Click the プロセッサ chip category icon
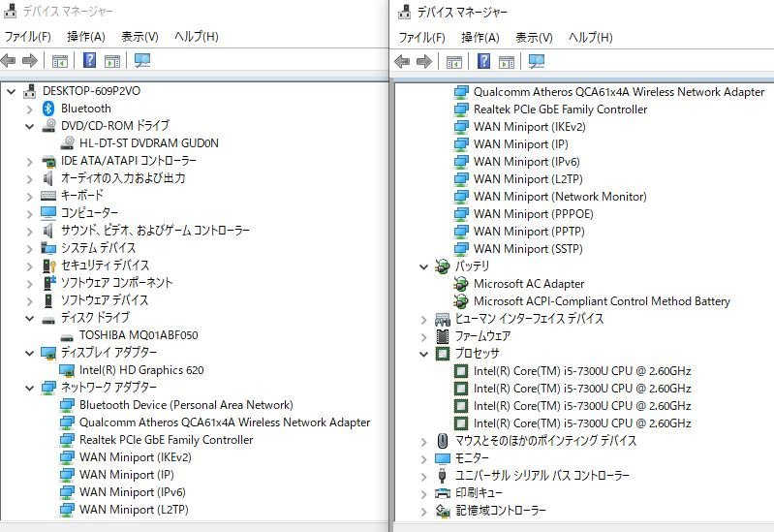This screenshot has height=532, width=774. (x=443, y=354)
